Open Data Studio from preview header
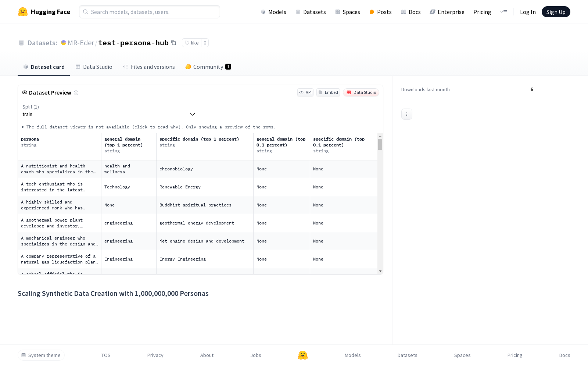This screenshot has width=588, height=368. coord(361,92)
